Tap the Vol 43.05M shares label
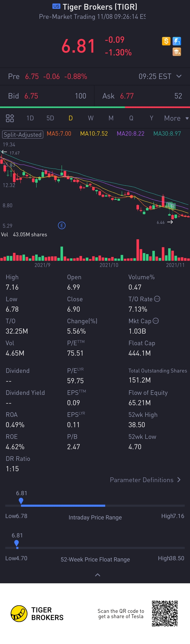The image size is (190, 644). point(24,235)
